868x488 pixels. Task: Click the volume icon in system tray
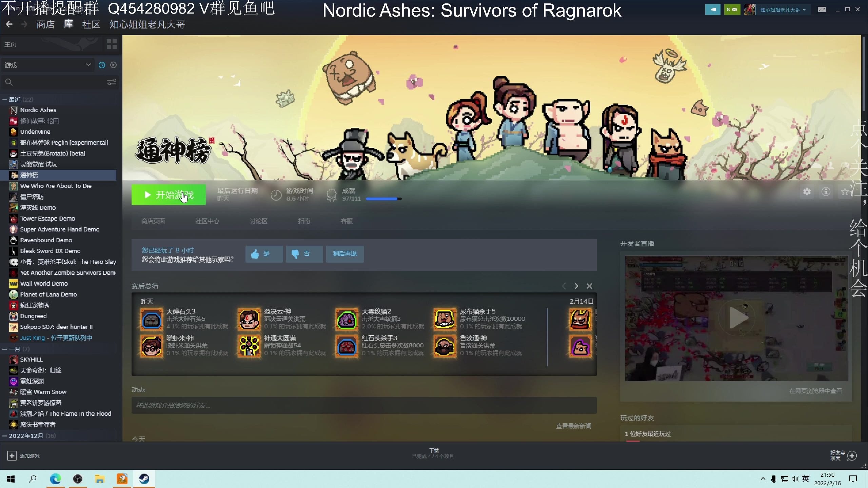(x=795, y=479)
